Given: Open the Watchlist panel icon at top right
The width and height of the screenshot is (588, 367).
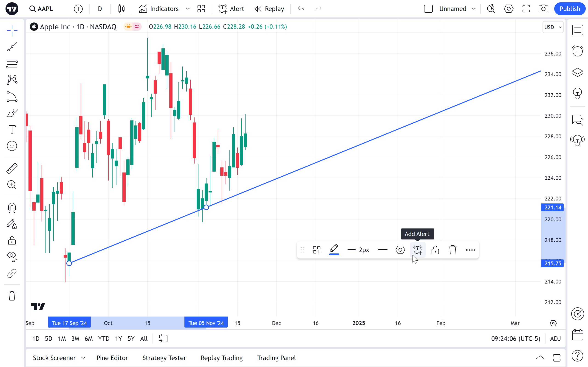Looking at the screenshot, I should tap(577, 30).
